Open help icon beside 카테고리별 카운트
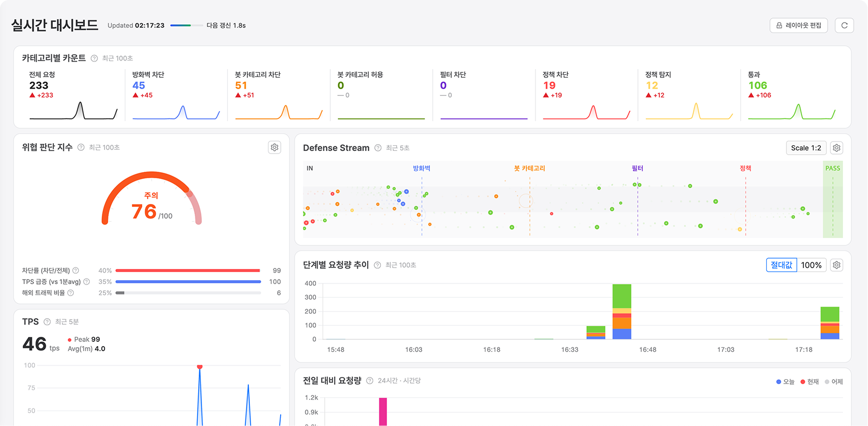Image resolution: width=868 pixels, height=426 pixels. click(94, 58)
